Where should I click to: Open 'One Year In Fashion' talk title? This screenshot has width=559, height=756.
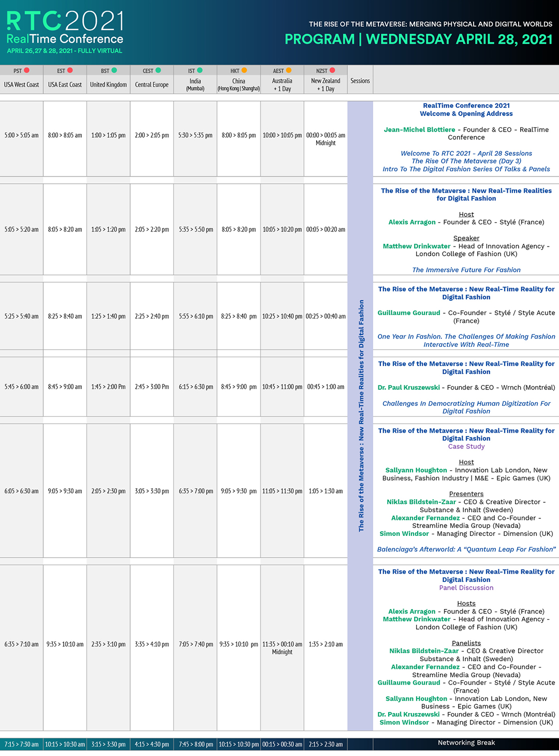click(x=466, y=340)
